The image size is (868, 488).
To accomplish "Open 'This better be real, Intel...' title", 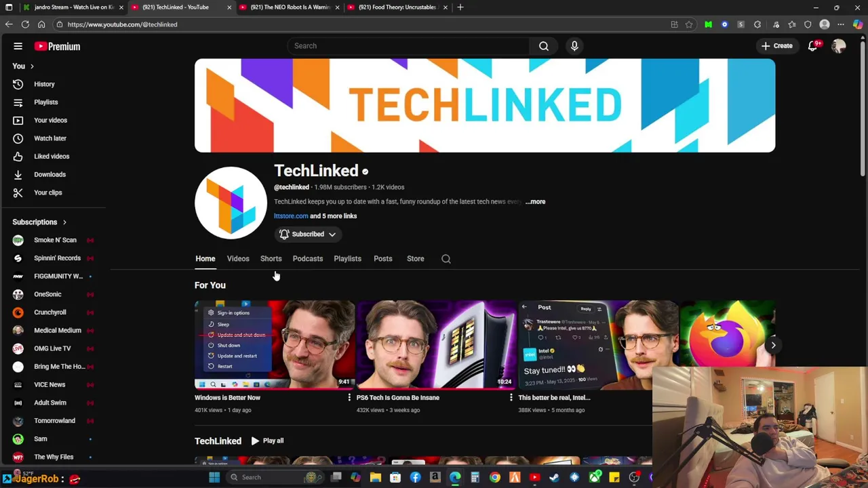I will pyautogui.click(x=555, y=398).
